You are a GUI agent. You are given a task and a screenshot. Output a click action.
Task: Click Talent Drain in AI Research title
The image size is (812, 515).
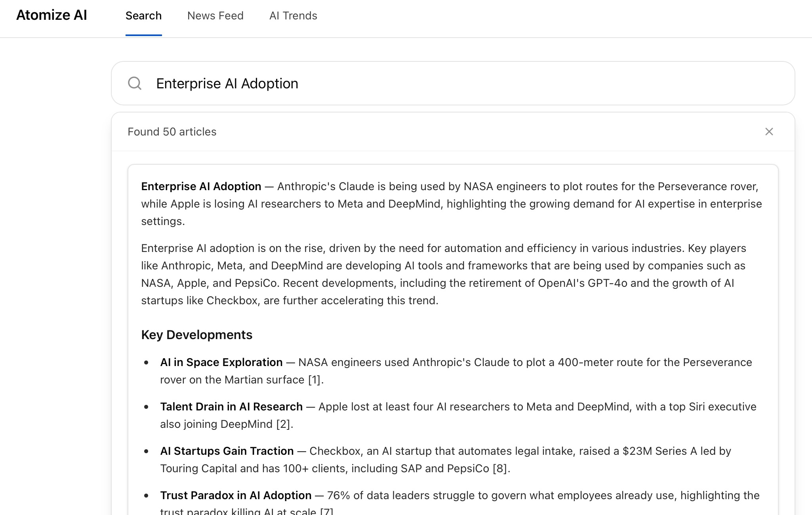tap(231, 406)
